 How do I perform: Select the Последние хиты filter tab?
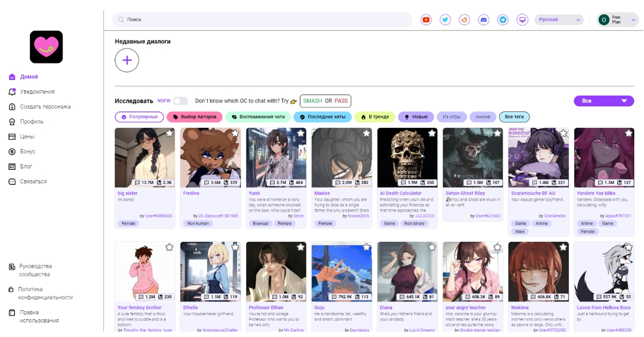coord(322,117)
